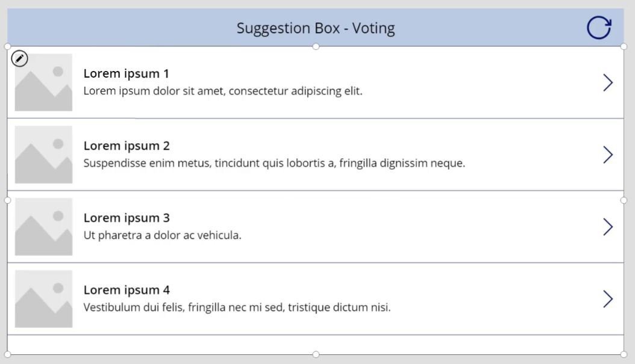Select the Lorem ipsum 1 title label

(126, 73)
